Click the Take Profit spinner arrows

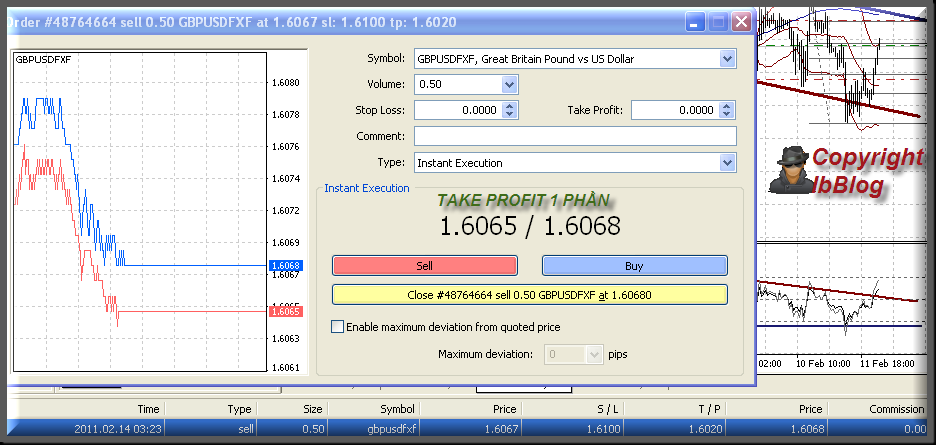click(726, 110)
